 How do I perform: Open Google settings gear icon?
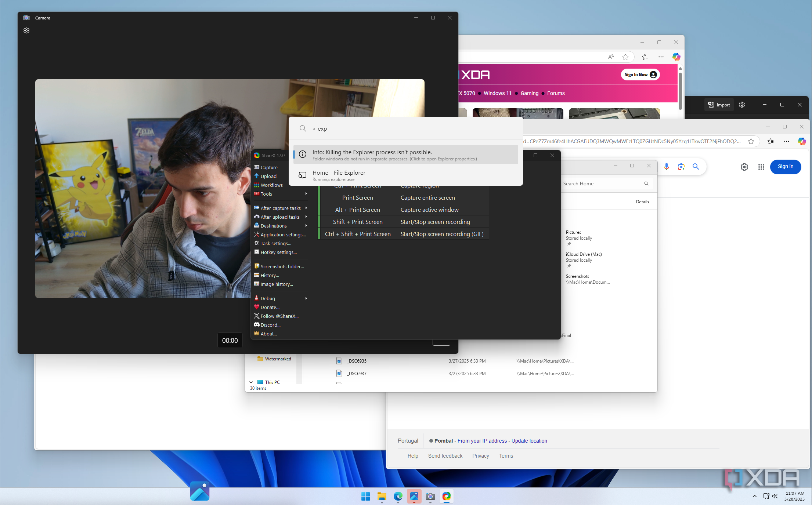744,167
